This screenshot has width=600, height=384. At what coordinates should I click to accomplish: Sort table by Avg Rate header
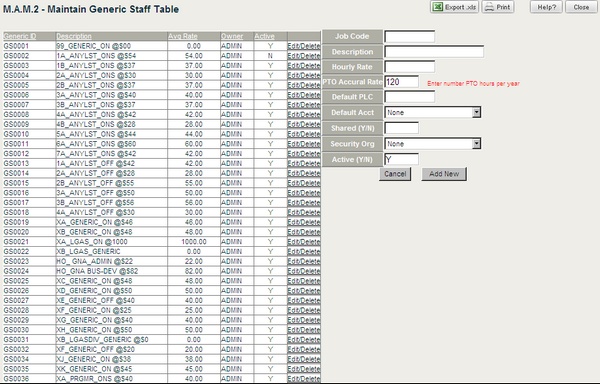point(183,36)
